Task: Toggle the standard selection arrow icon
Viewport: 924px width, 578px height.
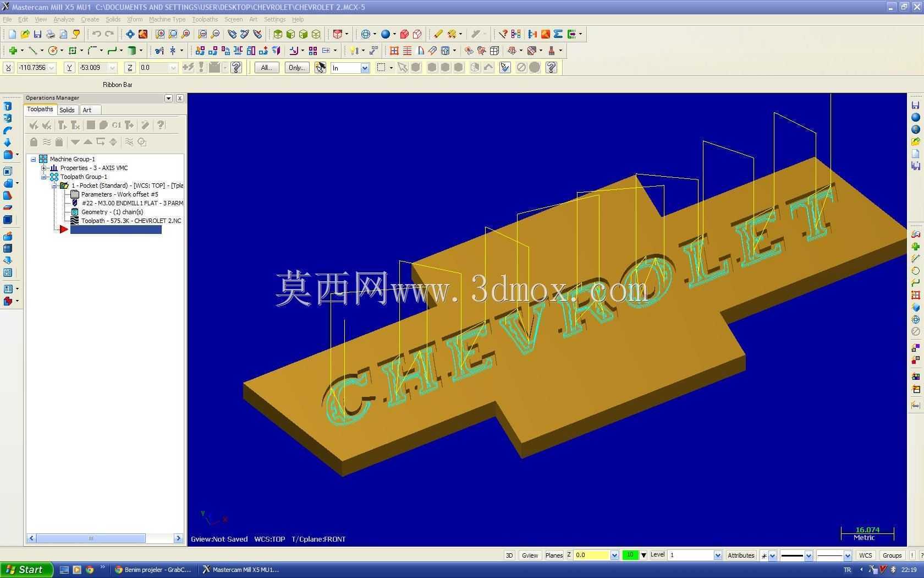Action: pos(403,67)
